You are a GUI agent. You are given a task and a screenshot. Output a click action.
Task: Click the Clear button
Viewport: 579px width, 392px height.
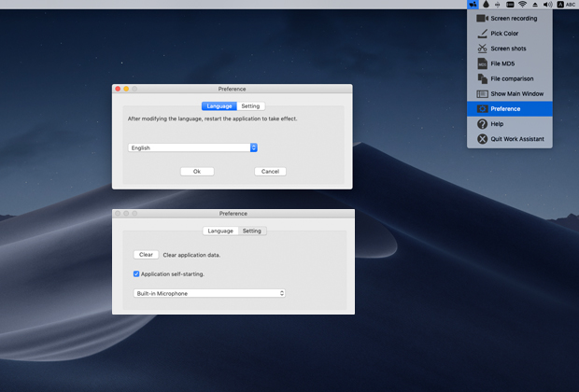pyautogui.click(x=146, y=255)
